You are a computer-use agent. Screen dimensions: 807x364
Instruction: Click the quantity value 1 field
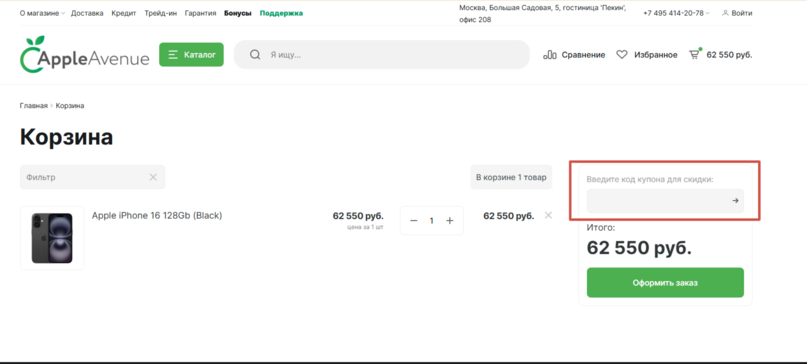[x=432, y=221]
